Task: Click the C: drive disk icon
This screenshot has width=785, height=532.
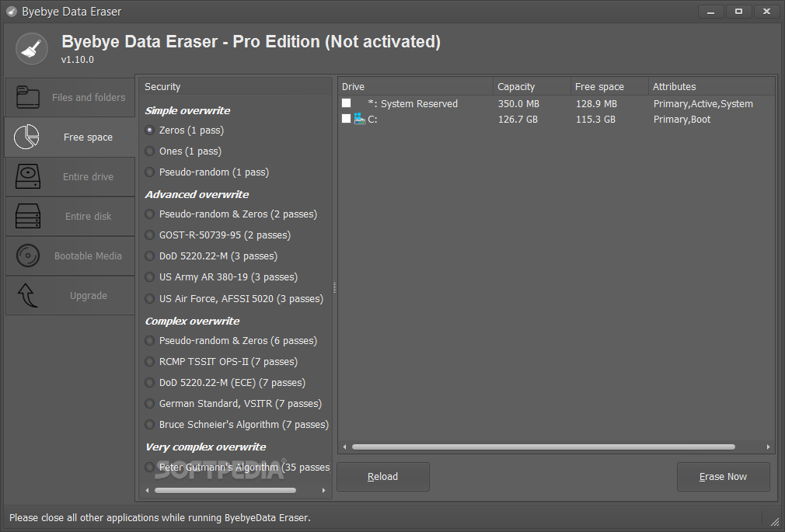Action: (x=359, y=119)
